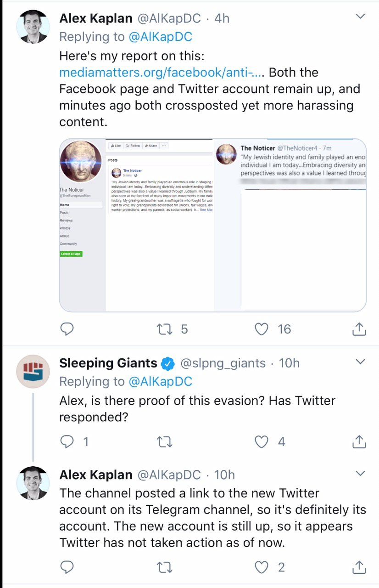Share Alex Kaplan's report tweet
The width and height of the screenshot is (379, 588).
359,328
